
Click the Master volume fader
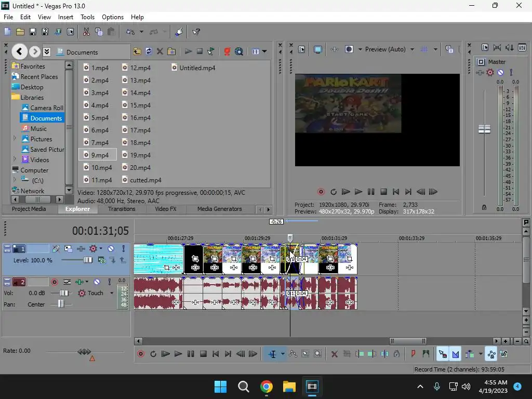pyautogui.click(x=484, y=129)
